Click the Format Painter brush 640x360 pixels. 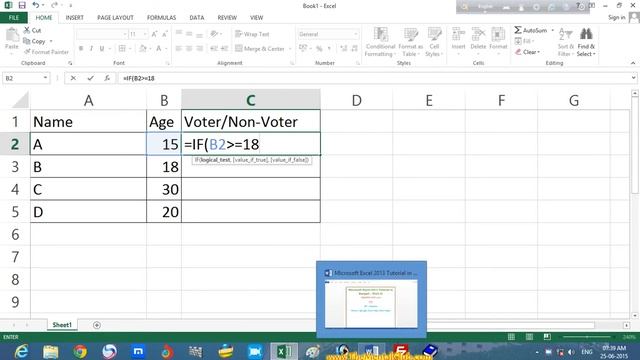click(27, 52)
